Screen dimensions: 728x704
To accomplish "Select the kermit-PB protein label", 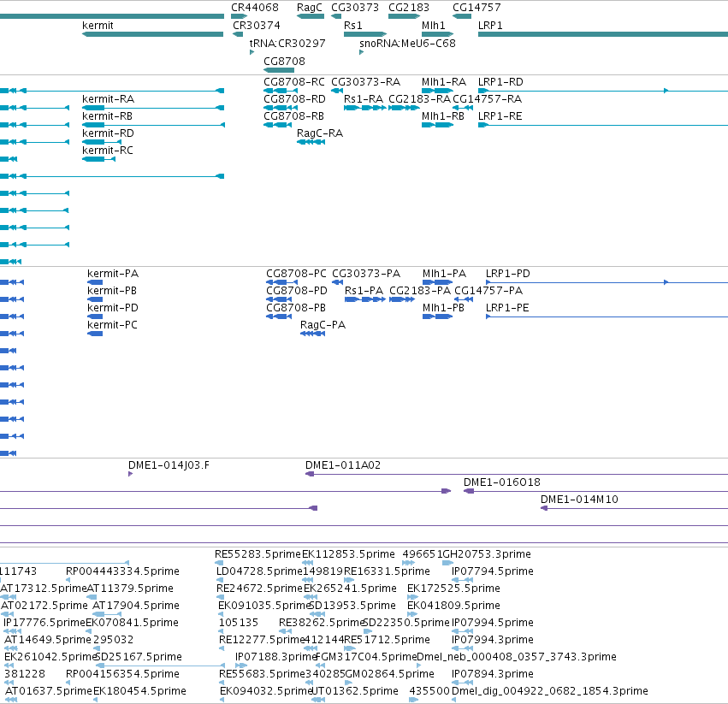I will pos(112,291).
